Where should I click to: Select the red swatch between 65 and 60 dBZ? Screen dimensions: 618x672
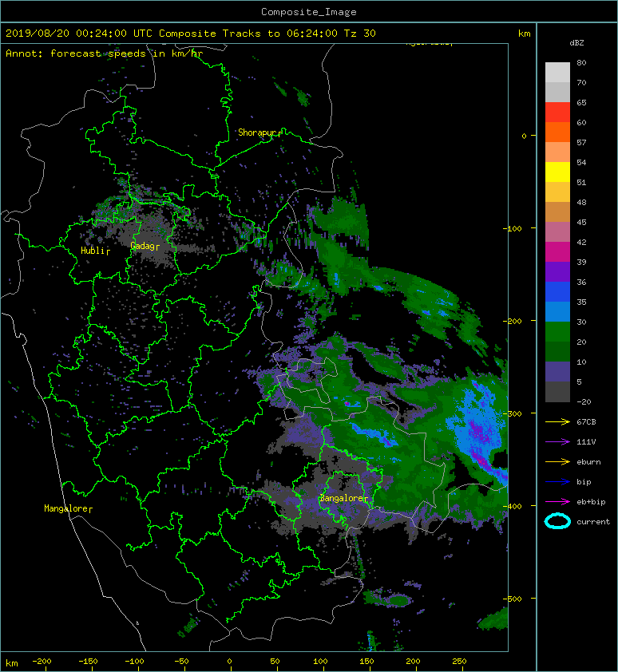pyautogui.click(x=557, y=113)
